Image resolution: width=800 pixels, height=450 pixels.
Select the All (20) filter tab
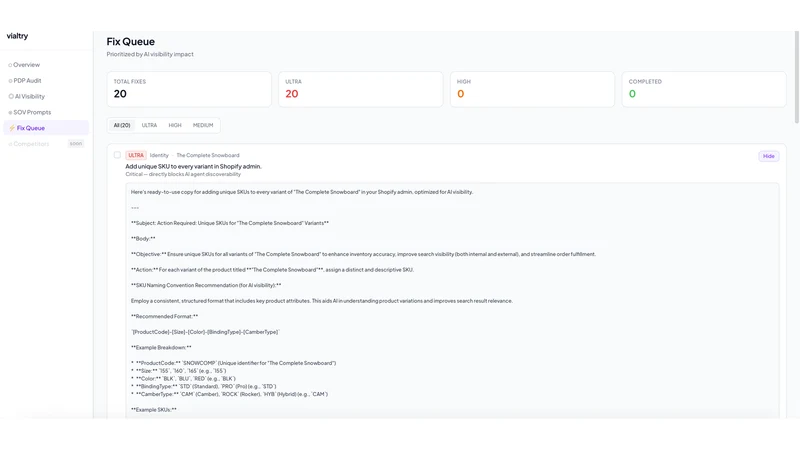pyautogui.click(x=122, y=125)
